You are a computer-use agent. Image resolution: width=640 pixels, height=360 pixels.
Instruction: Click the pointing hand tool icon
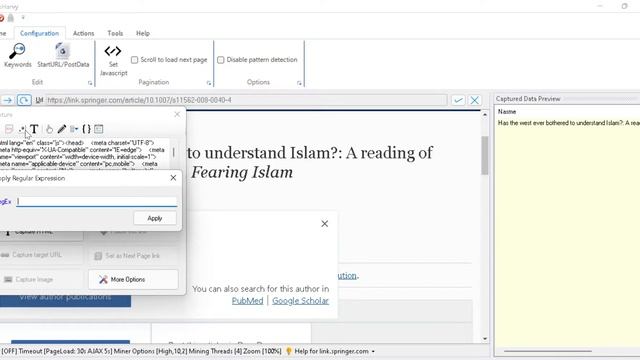pos(49,129)
